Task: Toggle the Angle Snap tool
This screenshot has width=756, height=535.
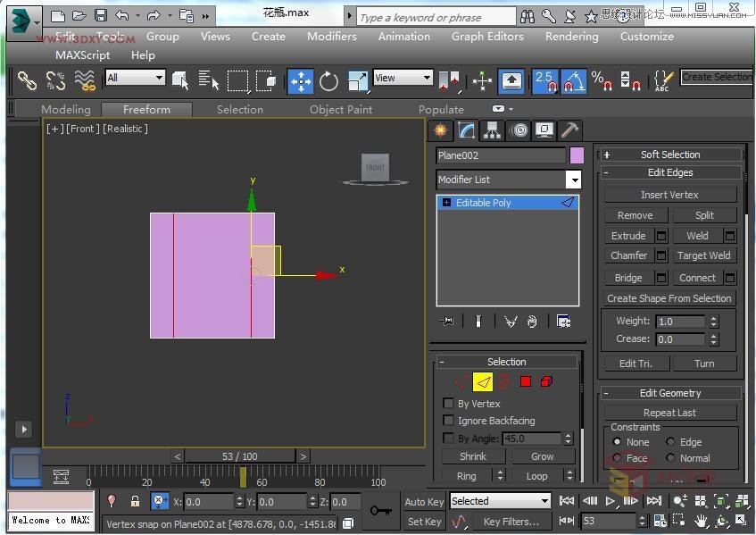Action: [573, 81]
